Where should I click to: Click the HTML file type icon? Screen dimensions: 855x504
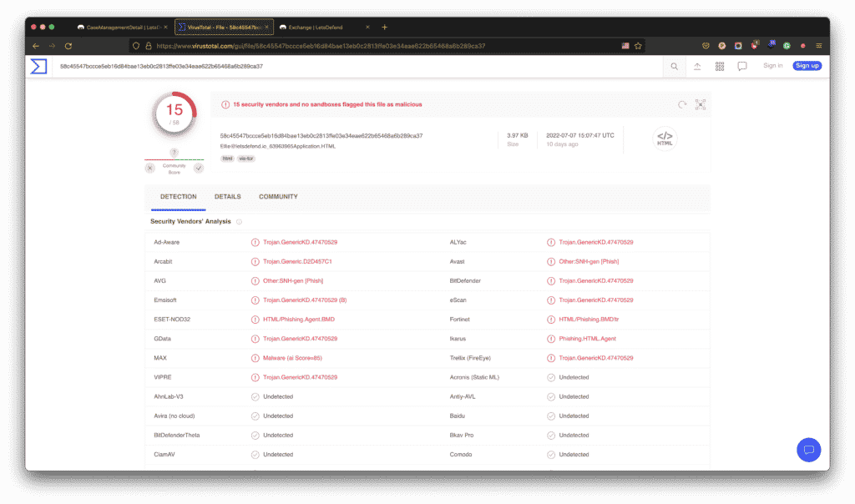pos(665,139)
